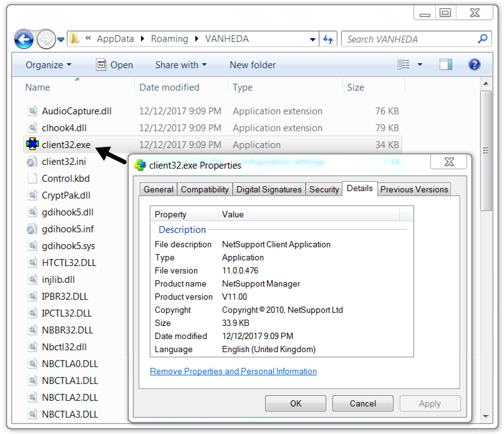The height and width of the screenshot is (434, 504).
Task: Sort by the Name column header
Action: [37, 87]
